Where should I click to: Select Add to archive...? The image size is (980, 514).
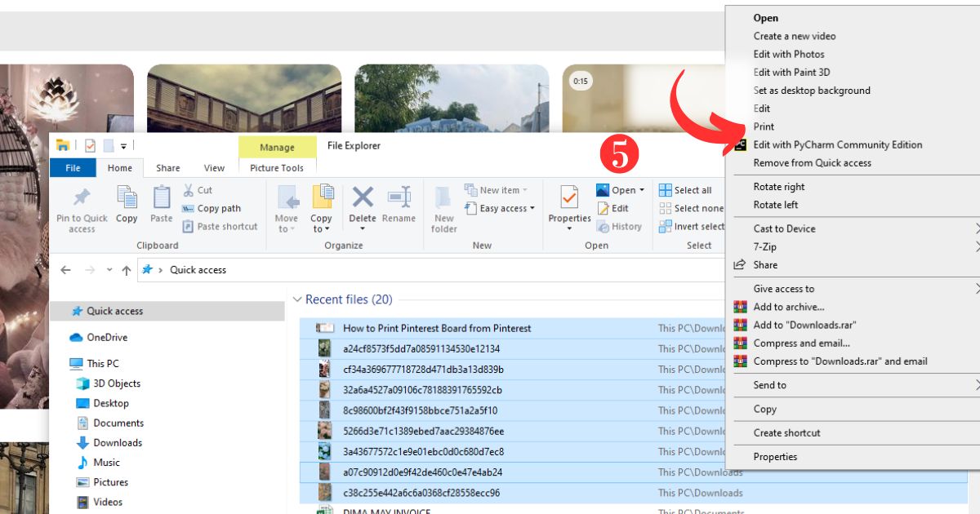789,307
